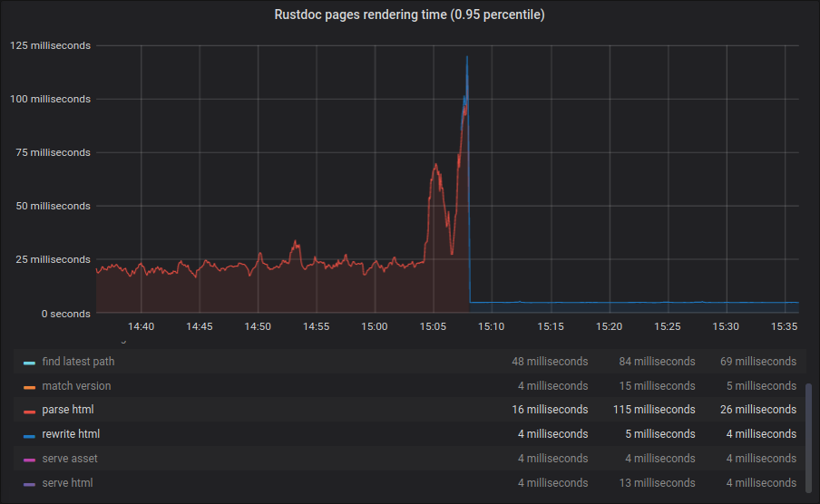Viewport: 820px width, 504px height.
Task: Click the 48 milliseconds find latest path value
Action: (x=550, y=362)
